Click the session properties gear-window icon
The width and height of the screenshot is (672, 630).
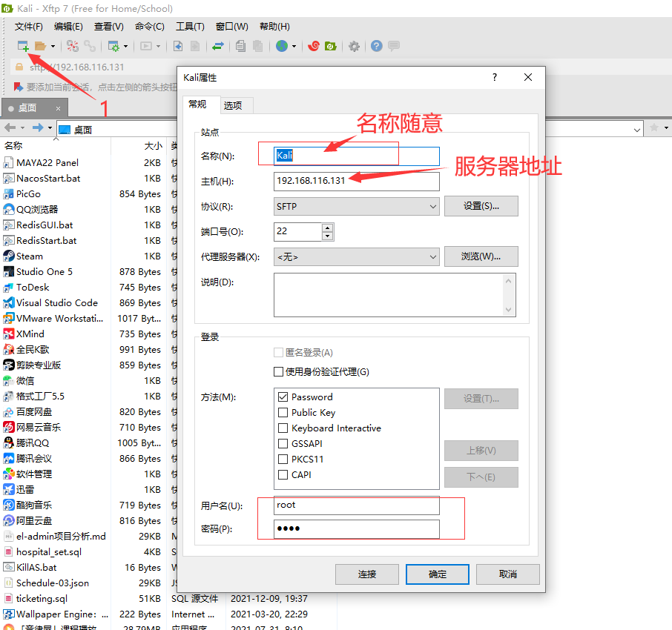click(113, 46)
